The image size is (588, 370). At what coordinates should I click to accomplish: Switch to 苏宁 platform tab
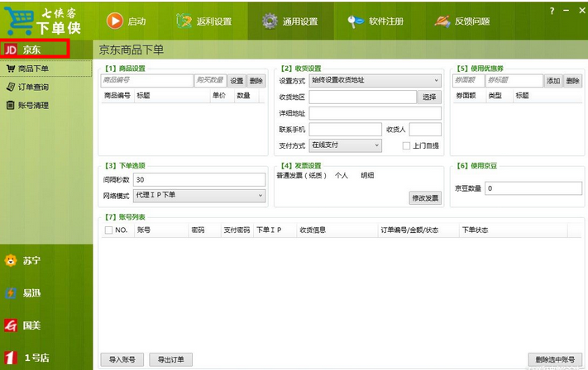point(45,260)
